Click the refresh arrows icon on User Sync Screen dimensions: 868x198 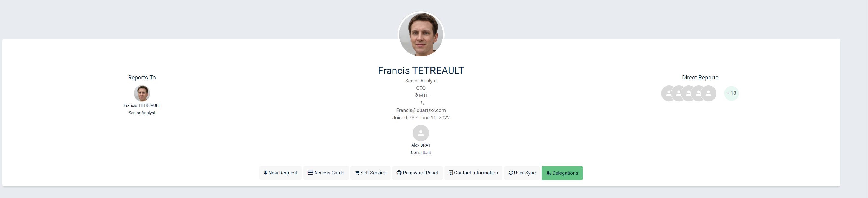pos(510,173)
